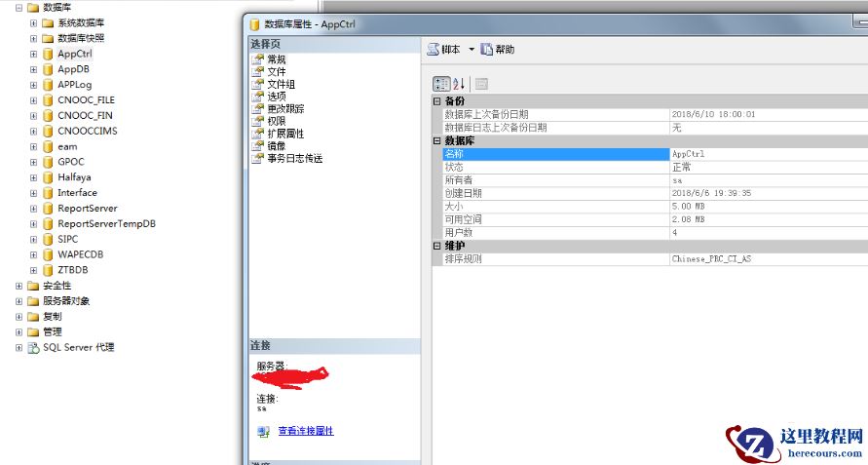This screenshot has height=465, width=868.
Task: Collapse the 维护 property category
Action: pos(436,246)
